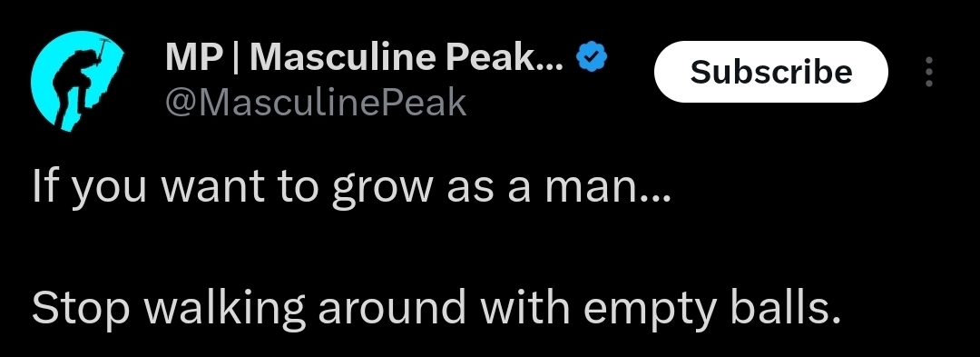Click the display name MP | Masculine Peak

click(x=365, y=58)
